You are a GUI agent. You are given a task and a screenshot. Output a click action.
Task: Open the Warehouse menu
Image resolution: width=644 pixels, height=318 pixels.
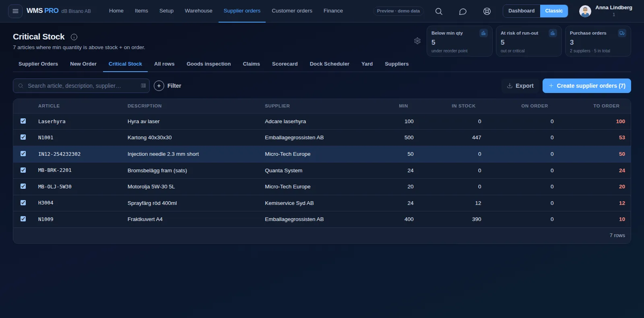[x=198, y=11]
